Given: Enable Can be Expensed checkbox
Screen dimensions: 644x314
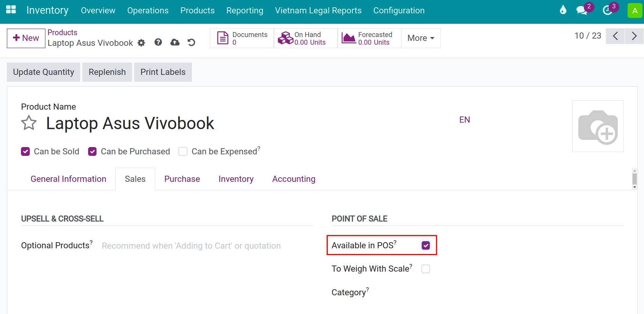Looking at the screenshot, I should point(183,152).
